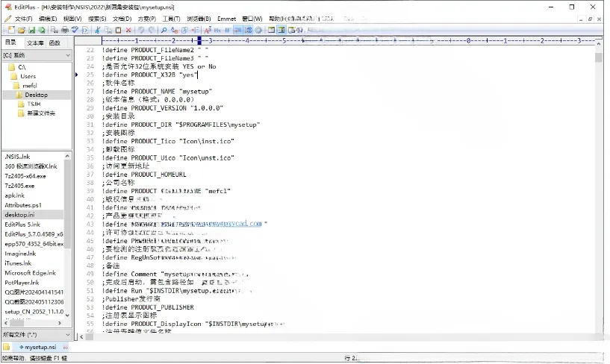Click the Print Preview toolbar icon
Screen dimensions: 610x364
54,30
